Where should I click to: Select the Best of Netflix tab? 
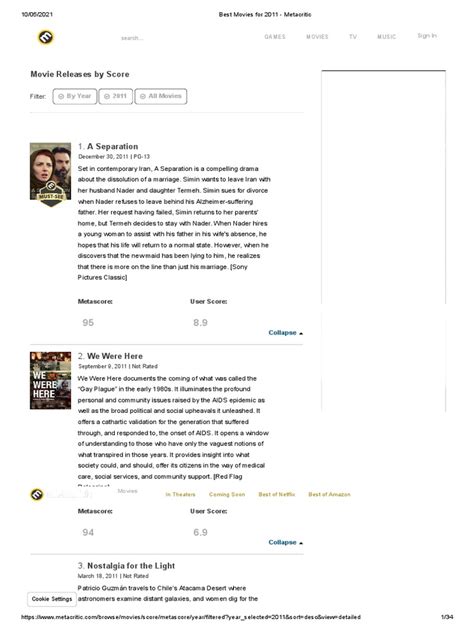277,495
